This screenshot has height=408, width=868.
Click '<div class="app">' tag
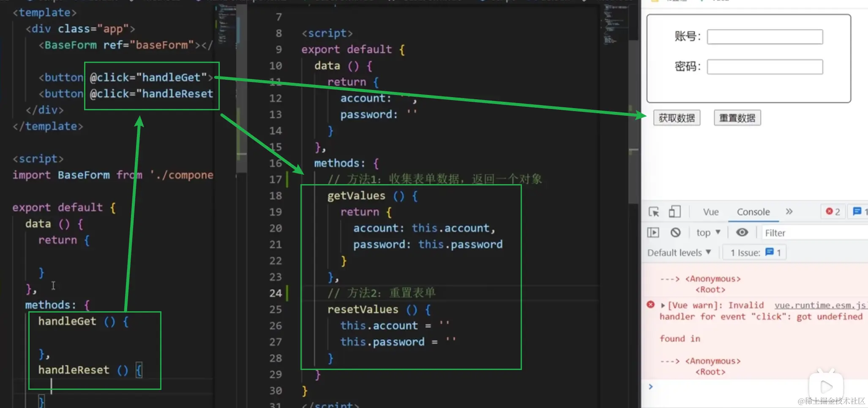click(80, 29)
